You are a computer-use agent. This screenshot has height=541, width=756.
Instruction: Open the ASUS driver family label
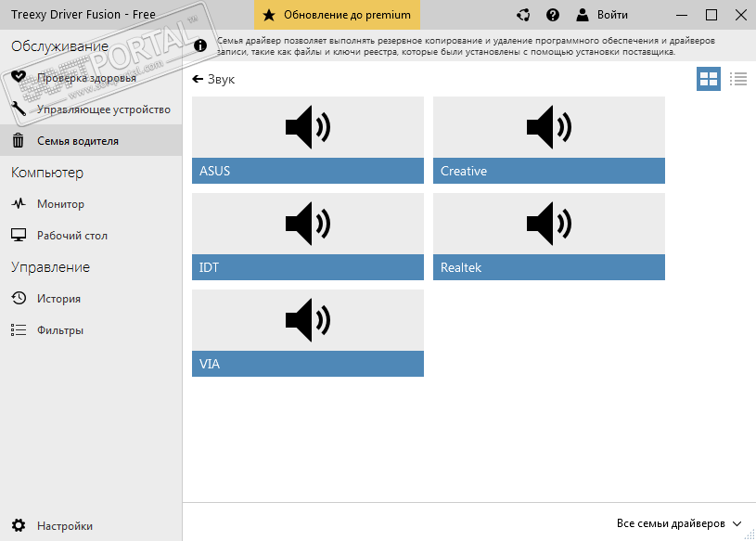point(308,171)
